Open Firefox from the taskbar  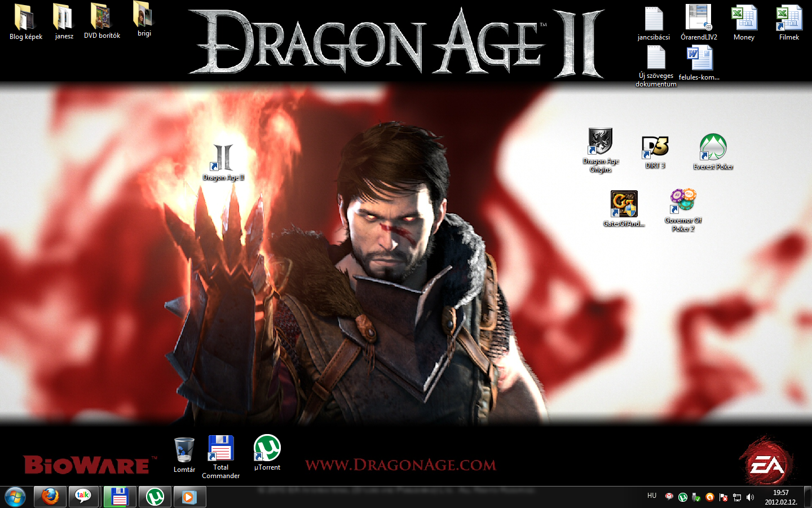tap(50, 497)
